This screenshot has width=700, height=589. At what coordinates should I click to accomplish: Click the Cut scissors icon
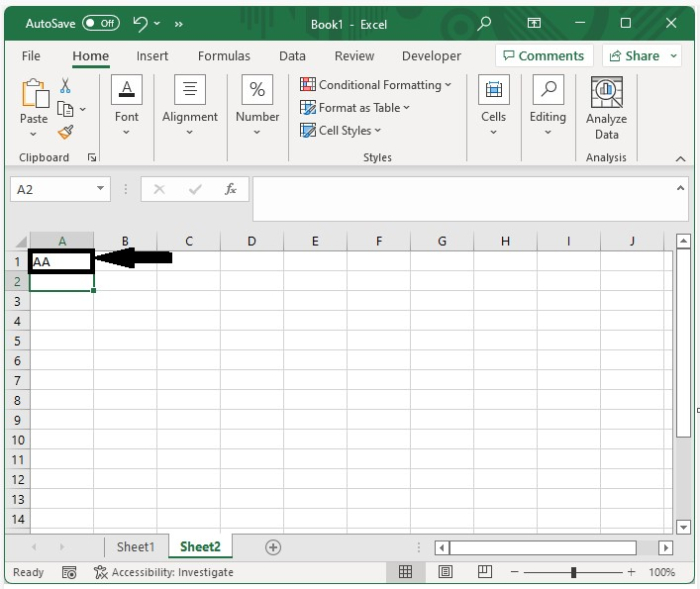click(65, 85)
